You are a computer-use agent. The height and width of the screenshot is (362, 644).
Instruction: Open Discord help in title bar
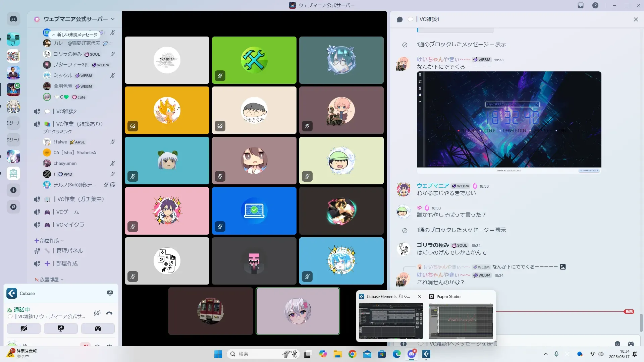click(595, 5)
